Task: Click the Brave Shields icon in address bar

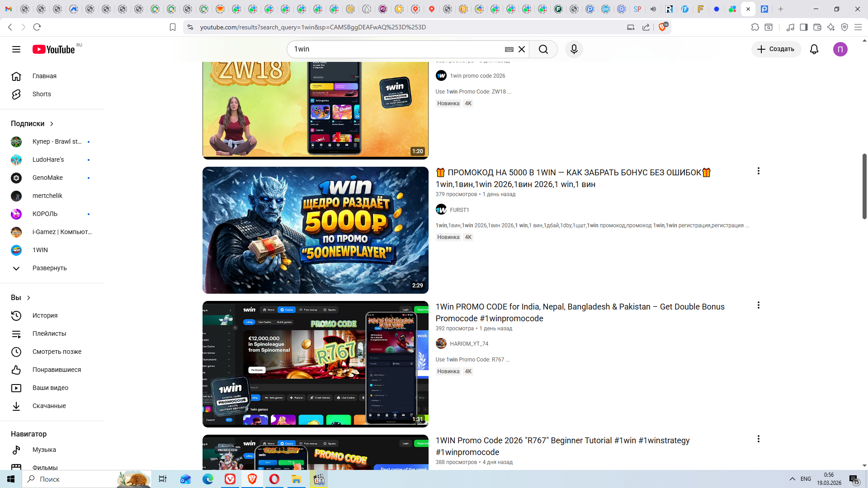Action: pyautogui.click(x=662, y=27)
